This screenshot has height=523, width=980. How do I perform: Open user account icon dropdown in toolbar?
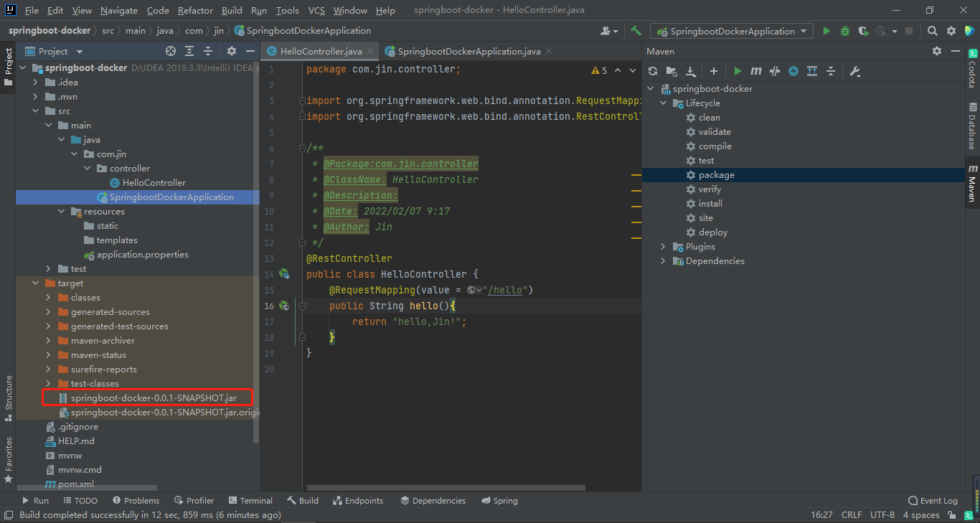[x=610, y=31]
